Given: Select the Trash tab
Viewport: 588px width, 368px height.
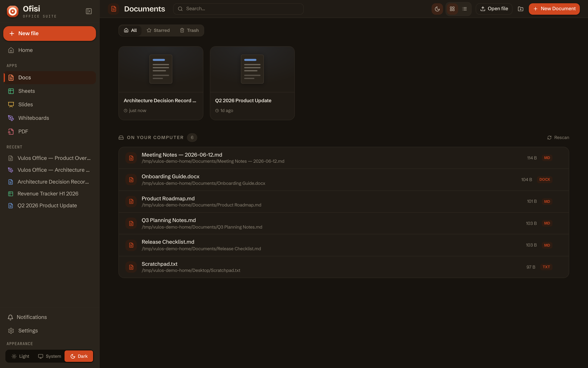Looking at the screenshot, I should pyautogui.click(x=189, y=30).
